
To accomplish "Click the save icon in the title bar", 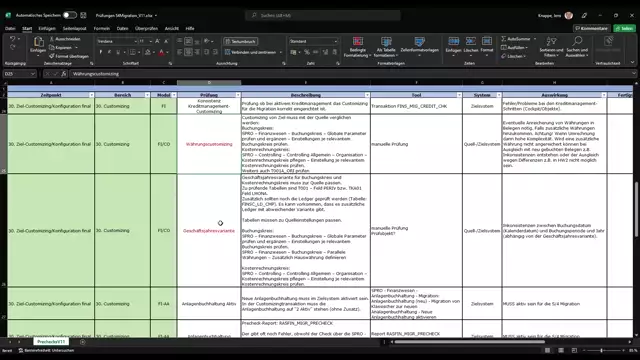I will click(83, 15).
